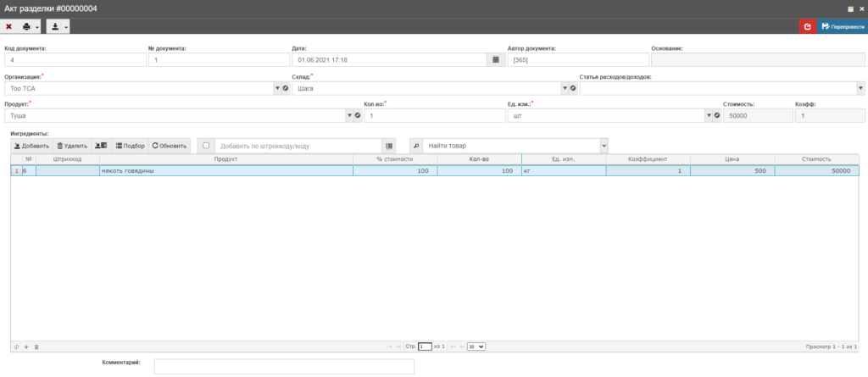Clear the Организация field with its round icon
868x377 pixels.
286,88
